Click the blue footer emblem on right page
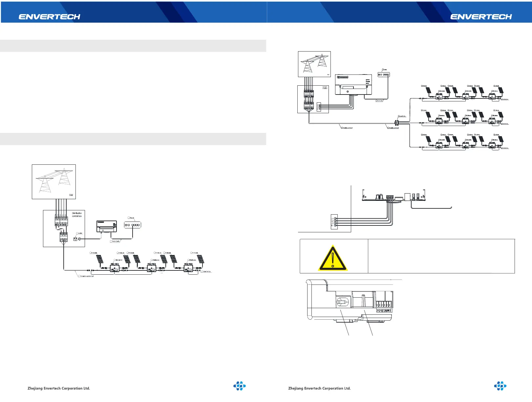Image resolution: width=532 pixels, height=402 pixels. [500, 386]
